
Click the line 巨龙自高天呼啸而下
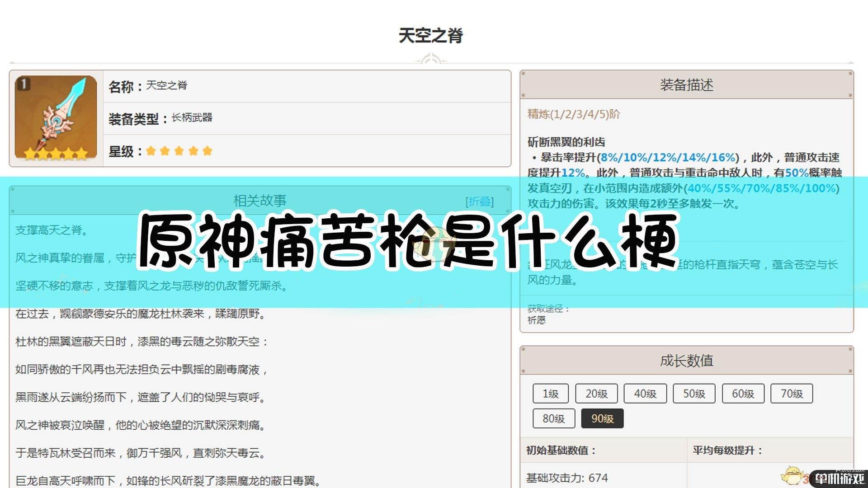168,481
